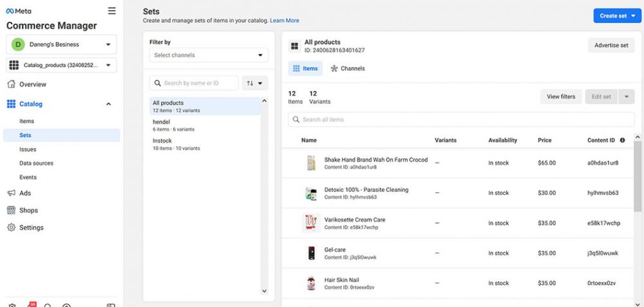Select the Instock set
The width and height of the screenshot is (644, 307).
pyautogui.click(x=205, y=144)
